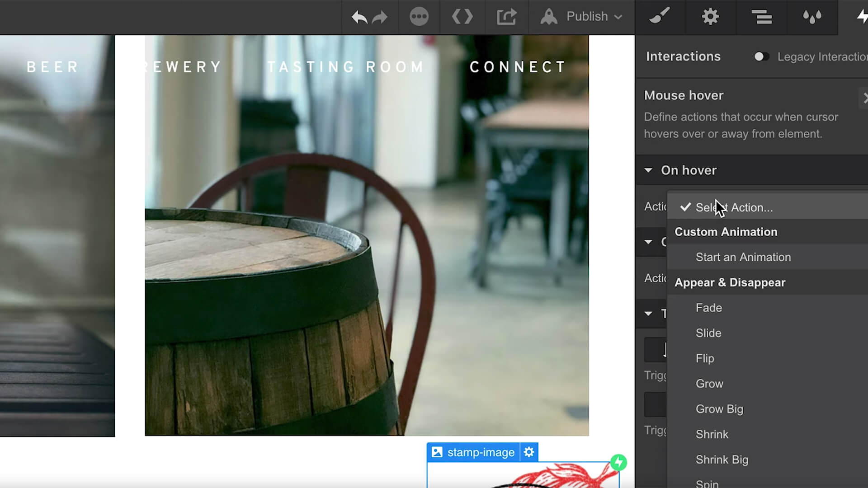Click the more options ellipsis icon

click(x=419, y=17)
